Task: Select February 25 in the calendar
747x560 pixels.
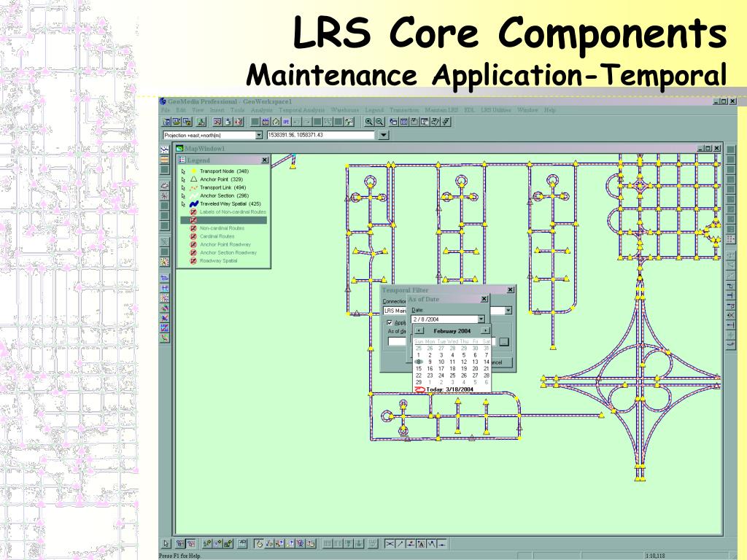Action: pyautogui.click(x=452, y=376)
